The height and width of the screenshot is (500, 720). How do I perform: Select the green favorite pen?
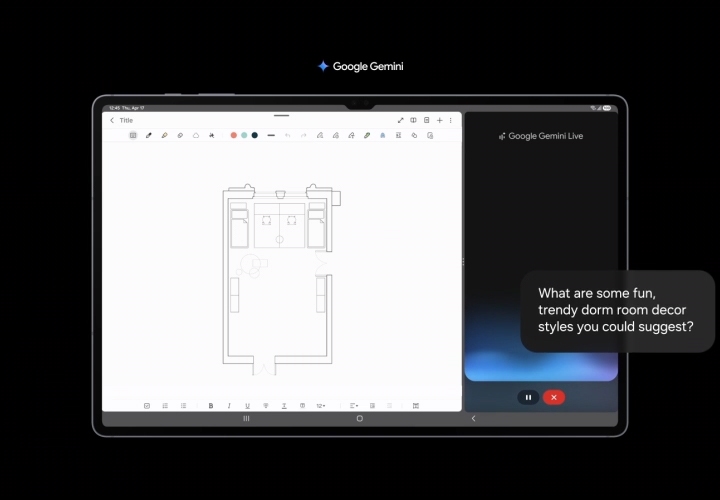pyautogui.click(x=367, y=135)
